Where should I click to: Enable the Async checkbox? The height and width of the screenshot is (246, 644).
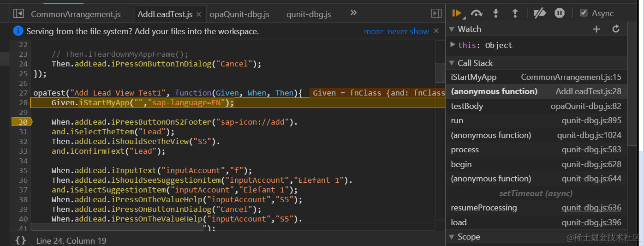584,13
